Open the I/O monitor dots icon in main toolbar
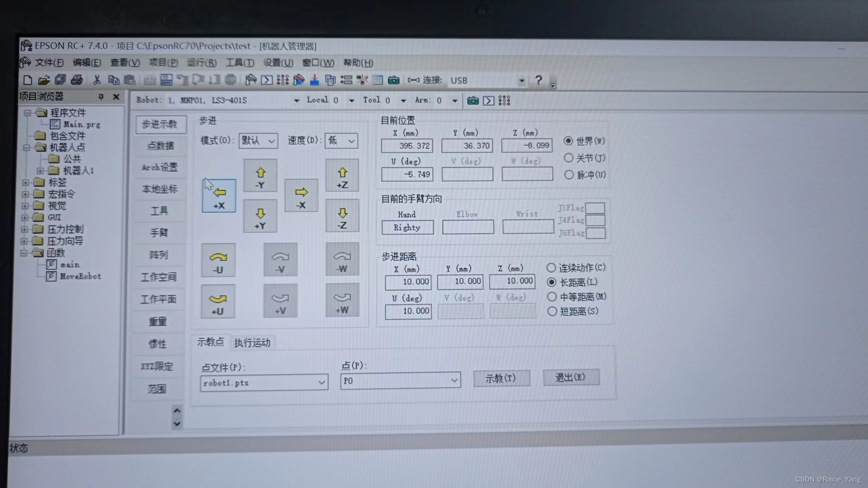868x488 pixels. [x=283, y=80]
